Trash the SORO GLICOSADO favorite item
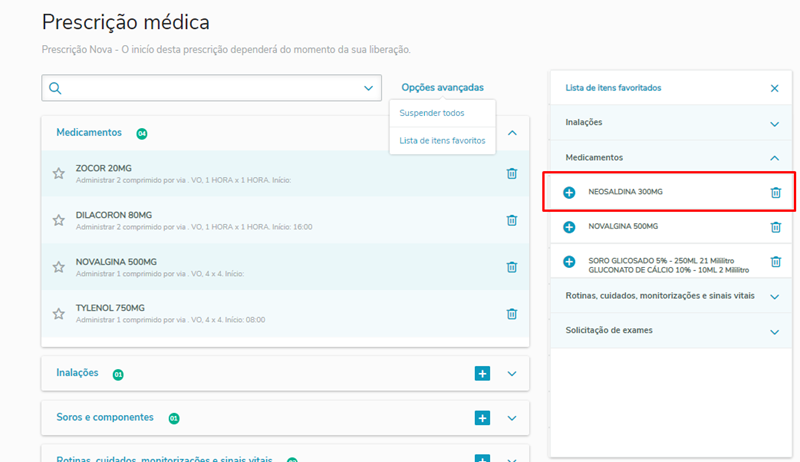The height and width of the screenshot is (462, 800). pyautogui.click(x=776, y=262)
